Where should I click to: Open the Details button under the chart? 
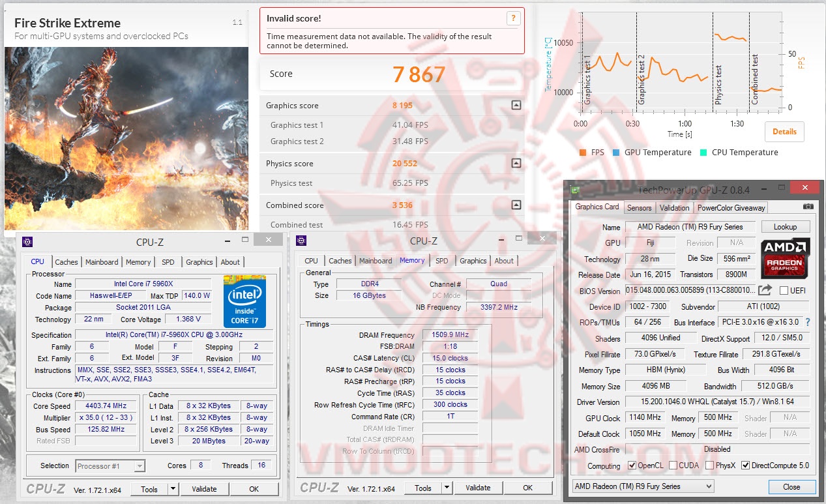pos(784,131)
